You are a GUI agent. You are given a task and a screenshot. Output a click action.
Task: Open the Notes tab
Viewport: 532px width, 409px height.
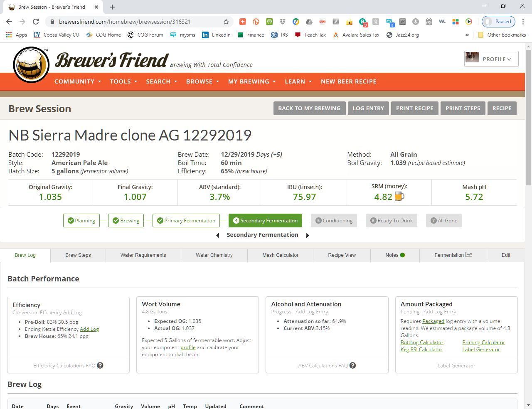point(395,255)
